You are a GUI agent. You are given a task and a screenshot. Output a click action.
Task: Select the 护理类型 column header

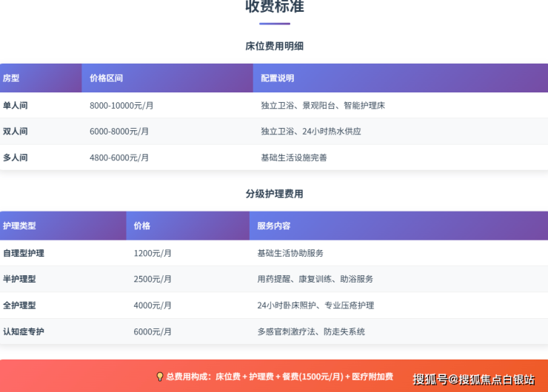19,226
